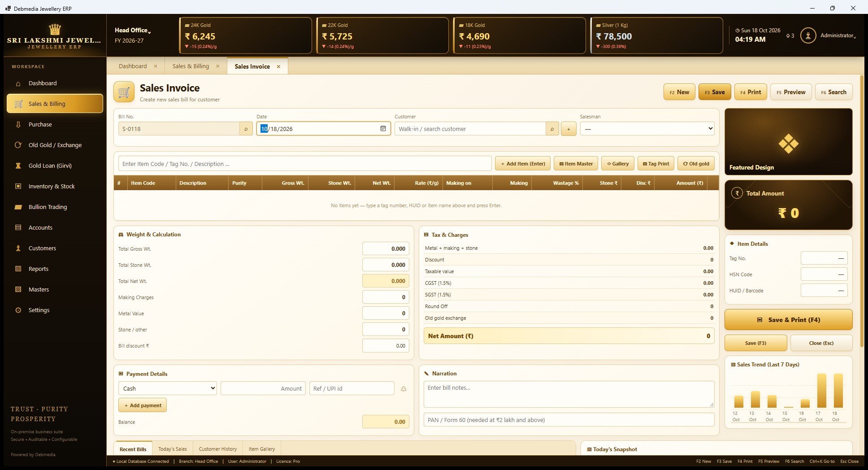Click the F6 Search button
The height and width of the screenshot is (470, 868).
pos(834,92)
